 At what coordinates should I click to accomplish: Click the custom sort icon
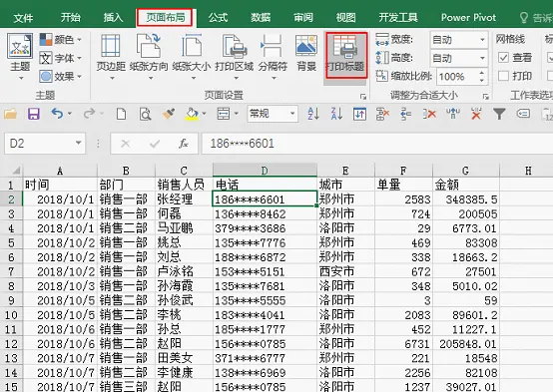pyautogui.click(x=359, y=114)
